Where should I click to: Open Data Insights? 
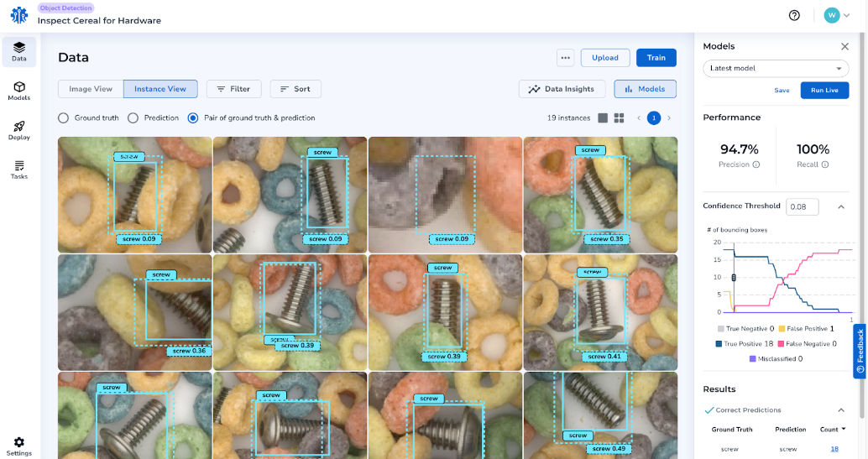pos(562,89)
